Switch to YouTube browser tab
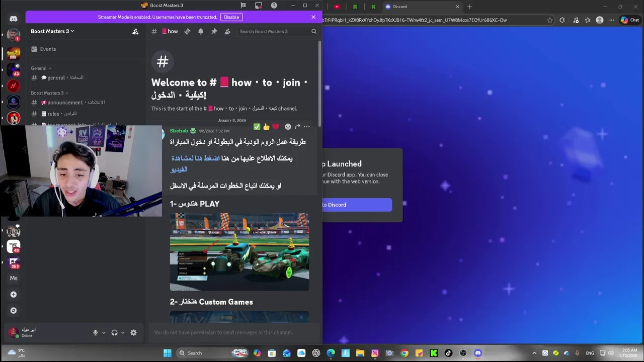 point(337,7)
